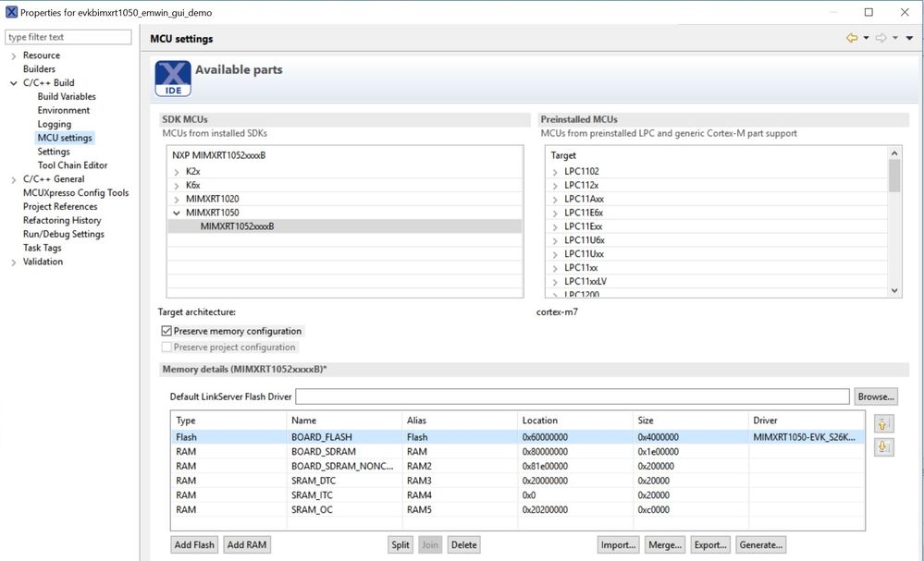Screen dimensions: 924x561
Task: Click the back navigation arrow icon
Action: click(x=852, y=38)
